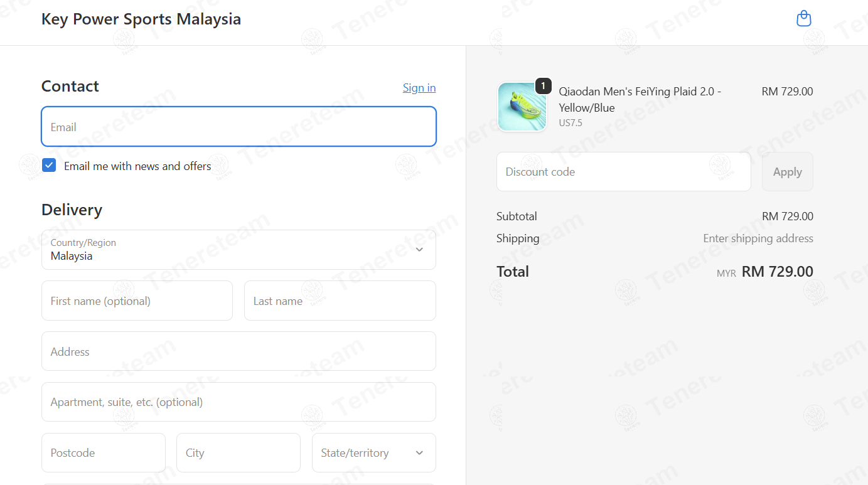
Task: Click the Qiaodan Men's FeiYing Plaid product name
Action: point(640,100)
